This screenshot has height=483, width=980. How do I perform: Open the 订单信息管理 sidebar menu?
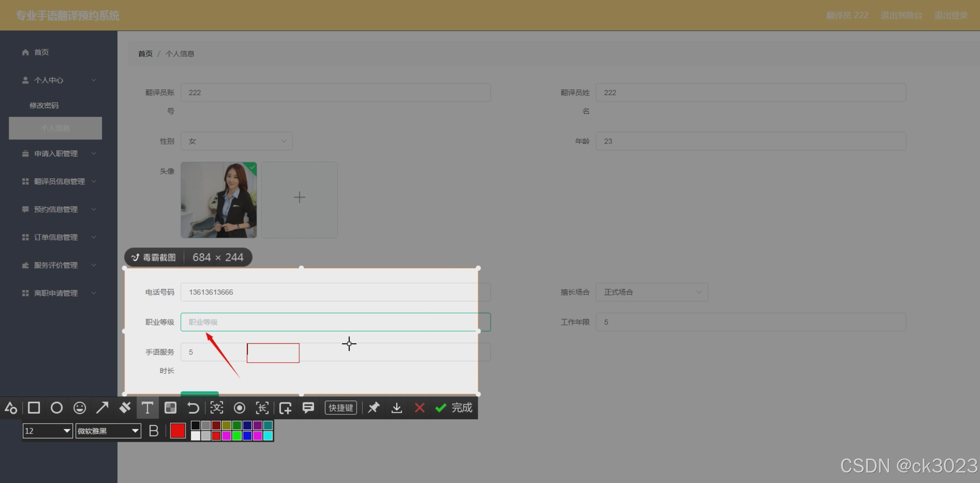tap(56, 237)
